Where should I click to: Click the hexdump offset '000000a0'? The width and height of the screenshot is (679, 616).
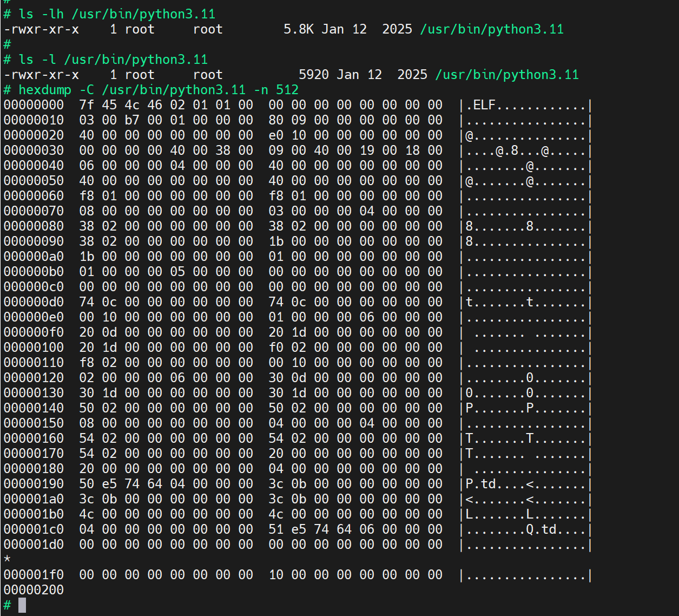34,257
